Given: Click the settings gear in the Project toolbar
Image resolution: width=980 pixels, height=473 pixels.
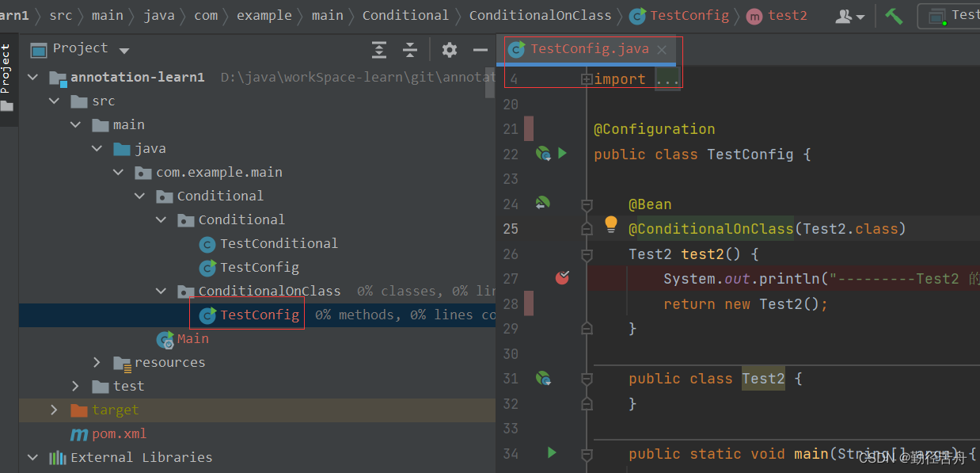Looking at the screenshot, I should tap(449, 49).
